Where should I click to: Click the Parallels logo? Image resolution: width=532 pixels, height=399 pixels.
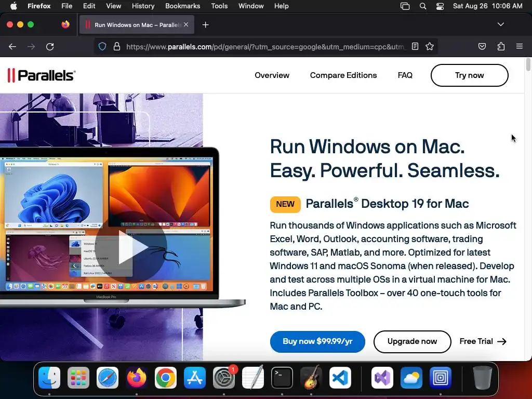(42, 75)
